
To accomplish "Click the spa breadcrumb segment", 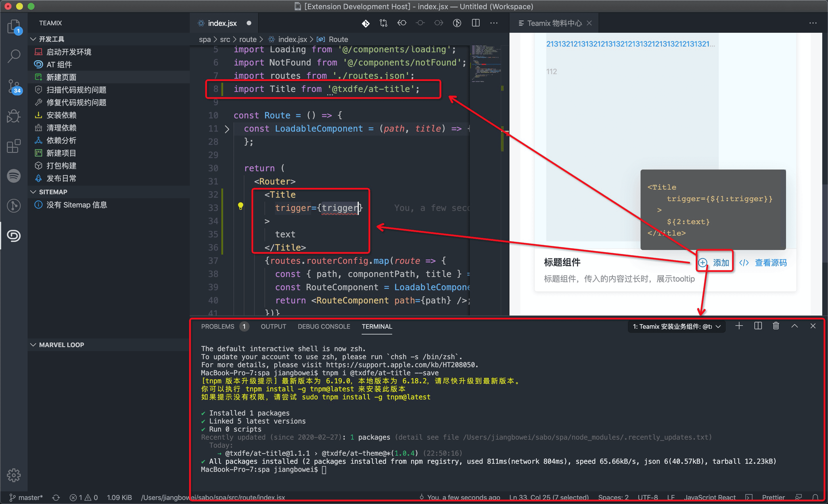I will (x=205, y=39).
